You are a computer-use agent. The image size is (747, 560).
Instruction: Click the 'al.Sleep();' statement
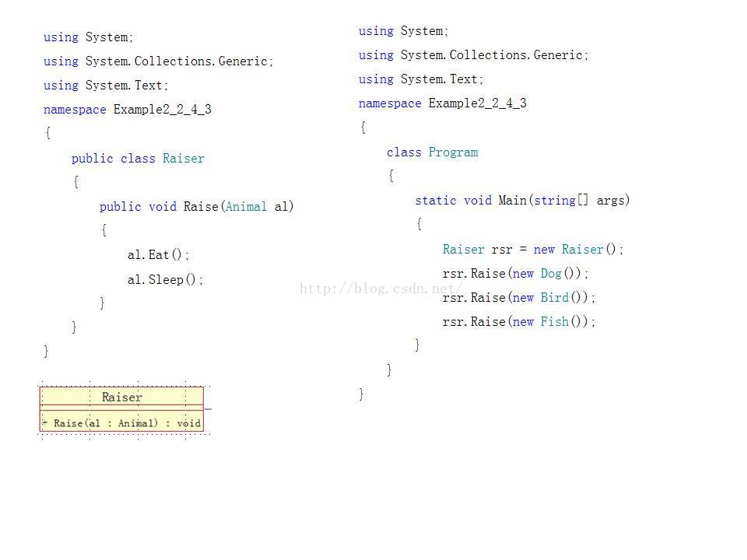[165, 279]
